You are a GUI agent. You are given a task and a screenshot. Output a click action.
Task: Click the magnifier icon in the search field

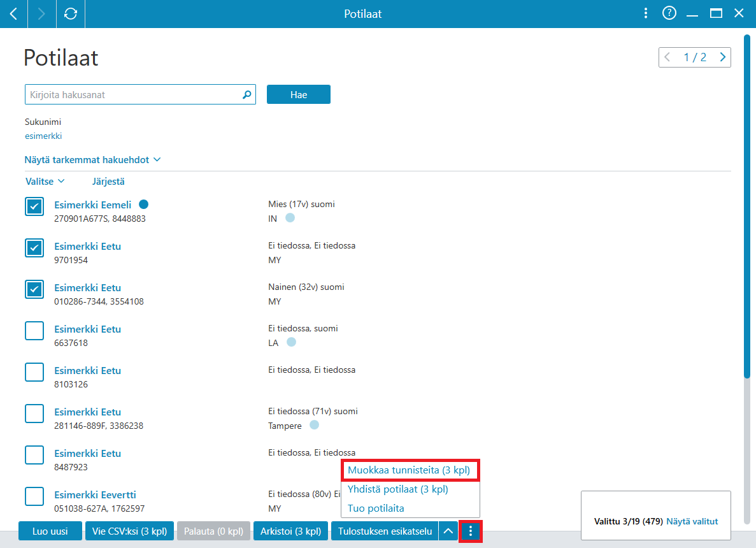[x=246, y=94]
